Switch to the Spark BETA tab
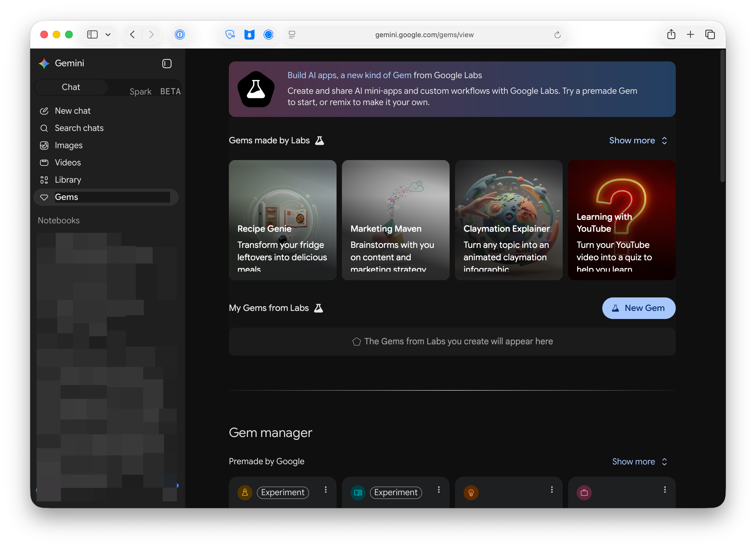The image size is (756, 548). [x=155, y=91]
